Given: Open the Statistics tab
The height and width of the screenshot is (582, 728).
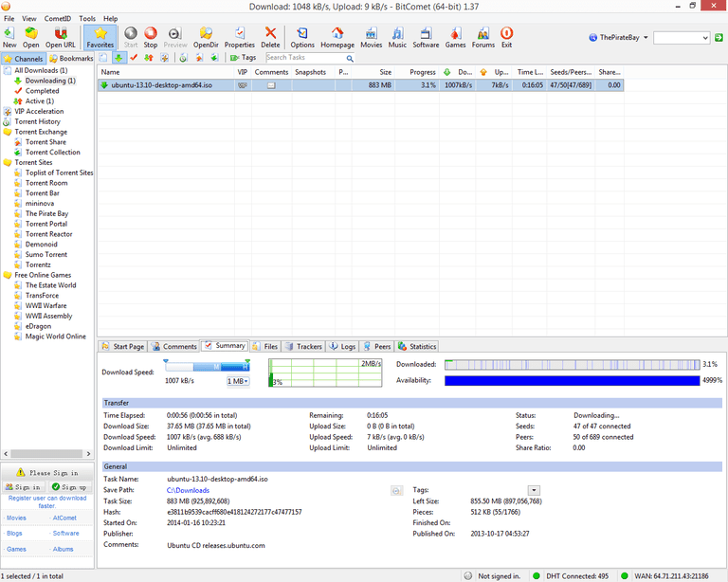Looking at the screenshot, I should (417, 346).
